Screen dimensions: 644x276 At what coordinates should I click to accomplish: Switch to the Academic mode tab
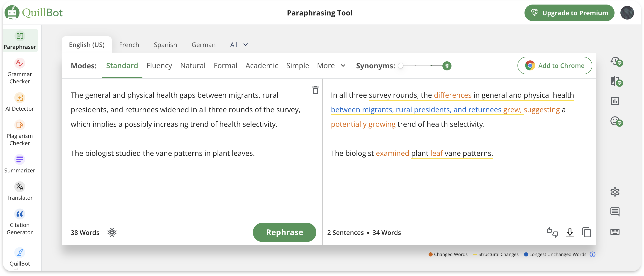coord(262,65)
